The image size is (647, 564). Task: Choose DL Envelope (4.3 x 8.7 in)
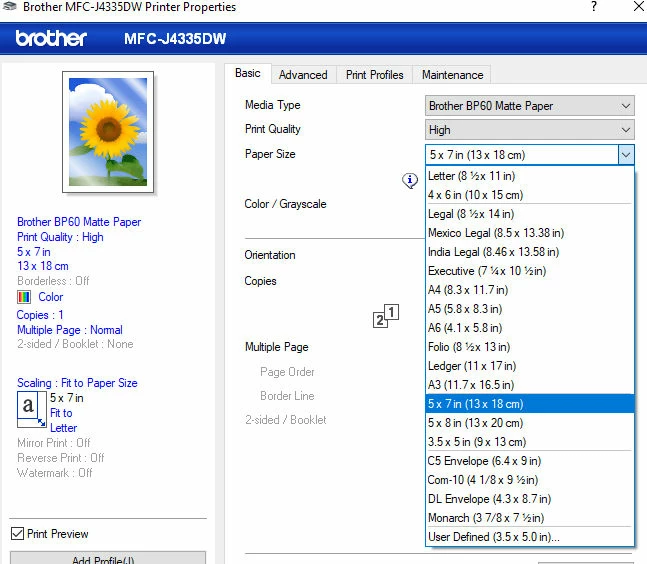point(529,498)
